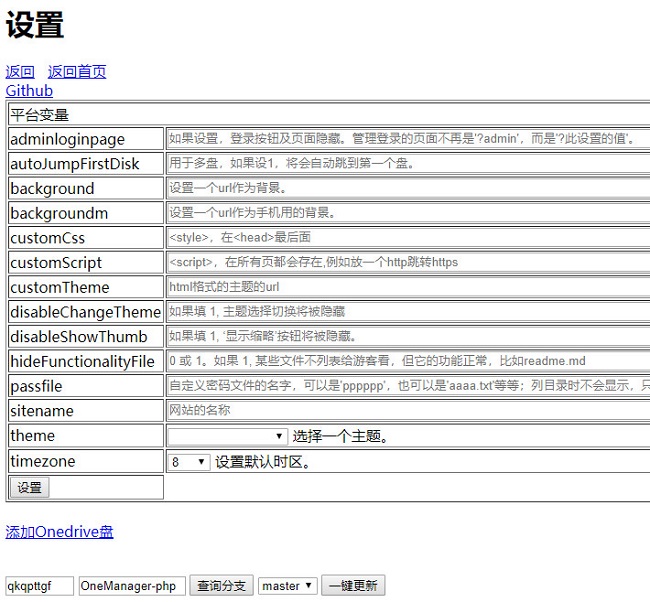This screenshot has height=602, width=650.
Task: Click the 查询分支 button
Action: [x=221, y=585]
